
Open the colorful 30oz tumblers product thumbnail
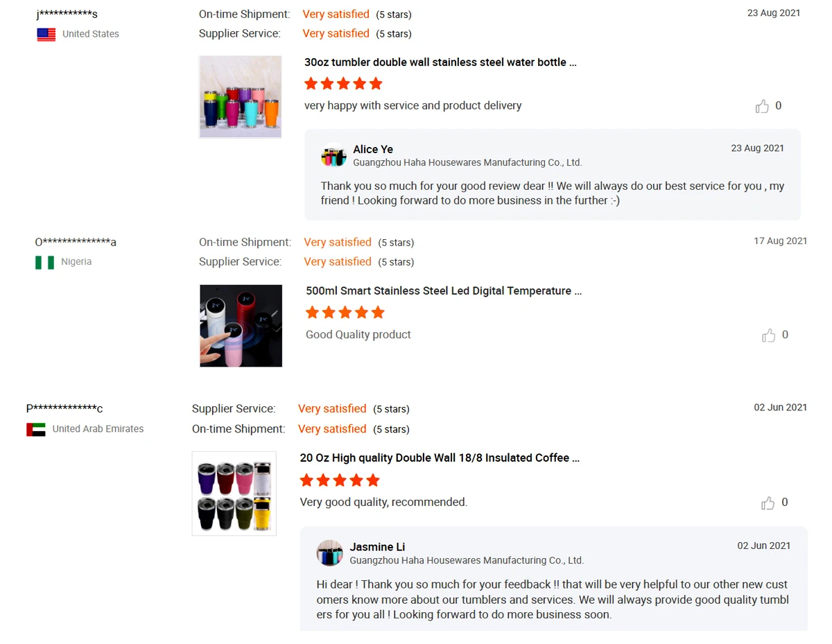pyautogui.click(x=241, y=97)
